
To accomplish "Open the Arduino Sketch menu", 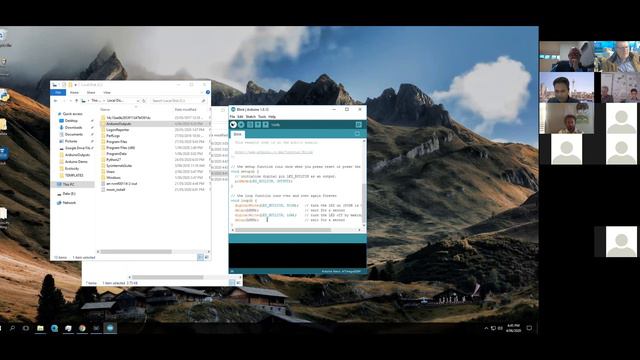I will pos(251,117).
